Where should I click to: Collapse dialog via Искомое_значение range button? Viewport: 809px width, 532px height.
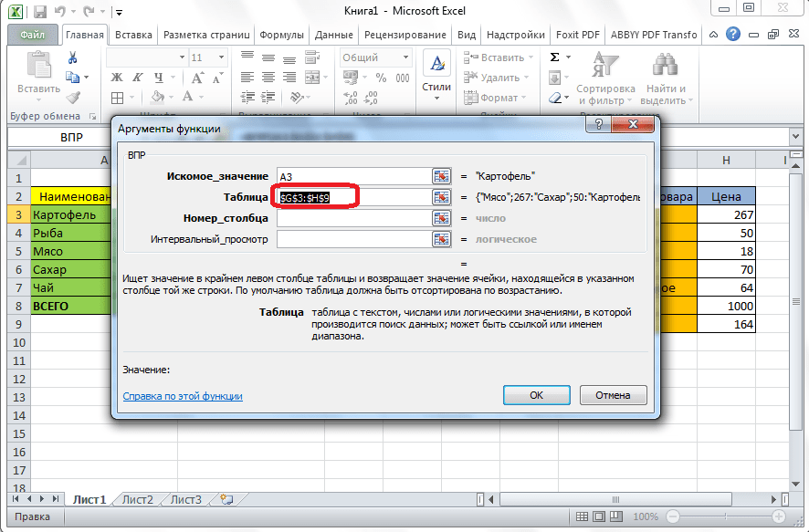[442, 175]
